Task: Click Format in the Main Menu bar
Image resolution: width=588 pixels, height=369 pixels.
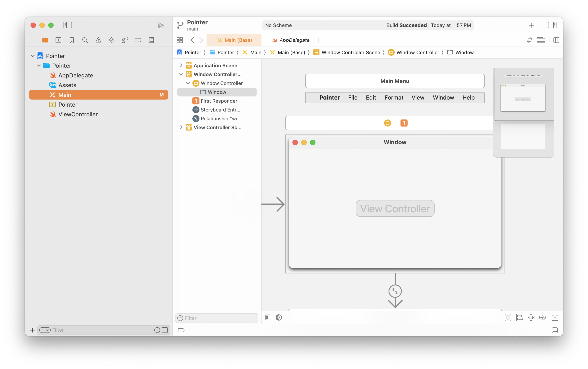Action: [x=394, y=98]
